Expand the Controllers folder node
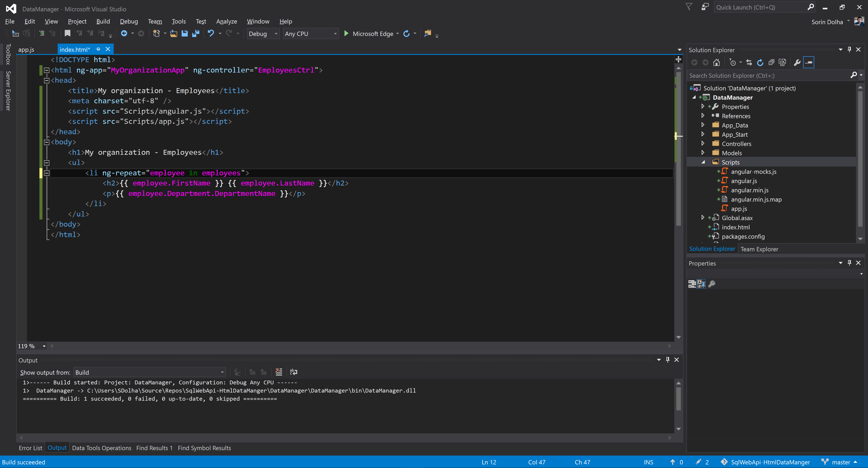 pyautogui.click(x=703, y=143)
